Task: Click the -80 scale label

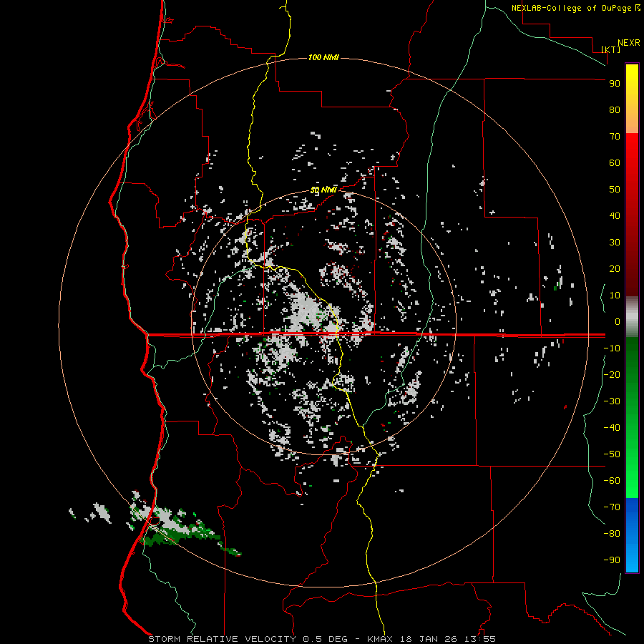Action: [x=612, y=534]
